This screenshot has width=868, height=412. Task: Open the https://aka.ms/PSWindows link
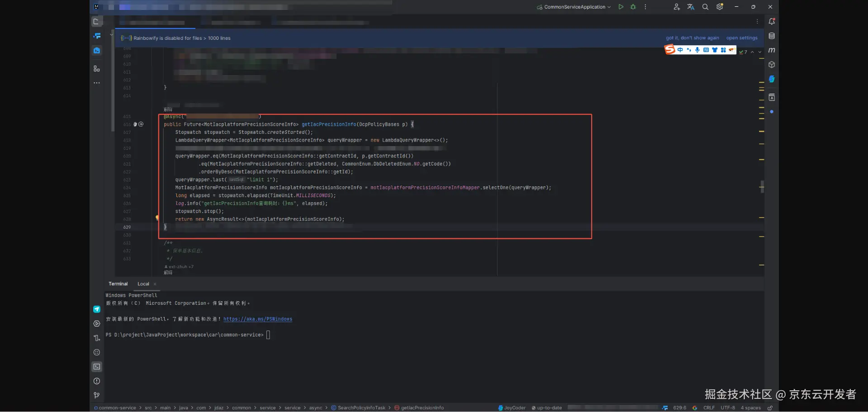coord(258,319)
